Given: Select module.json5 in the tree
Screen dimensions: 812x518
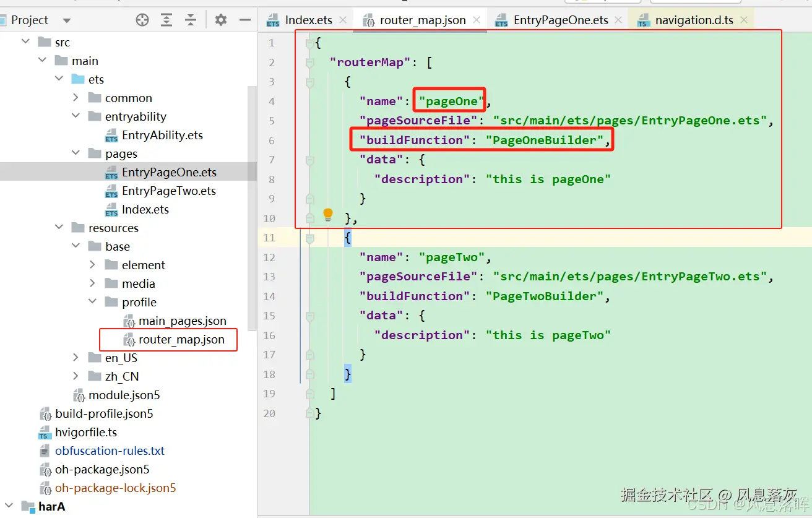Looking at the screenshot, I should [x=124, y=395].
